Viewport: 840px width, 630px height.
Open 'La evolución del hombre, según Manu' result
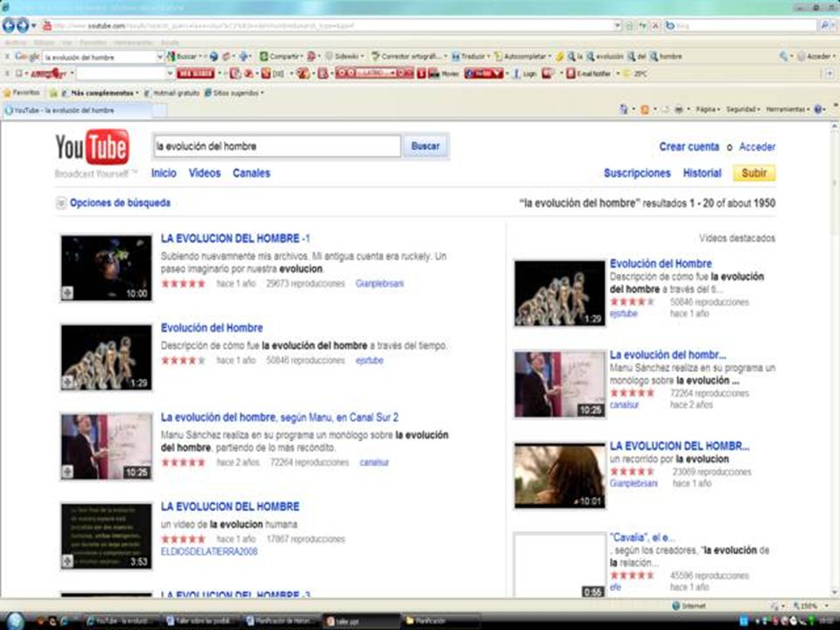point(280,417)
